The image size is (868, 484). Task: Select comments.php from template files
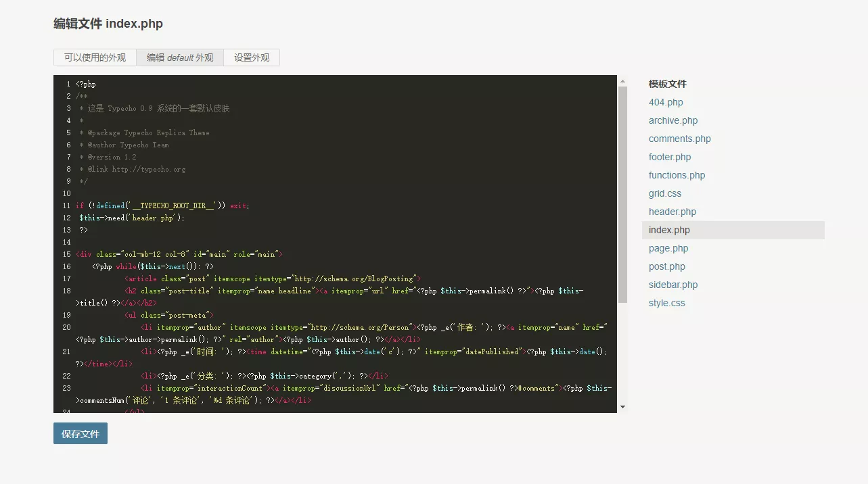pyautogui.click(x=679, y=139)
